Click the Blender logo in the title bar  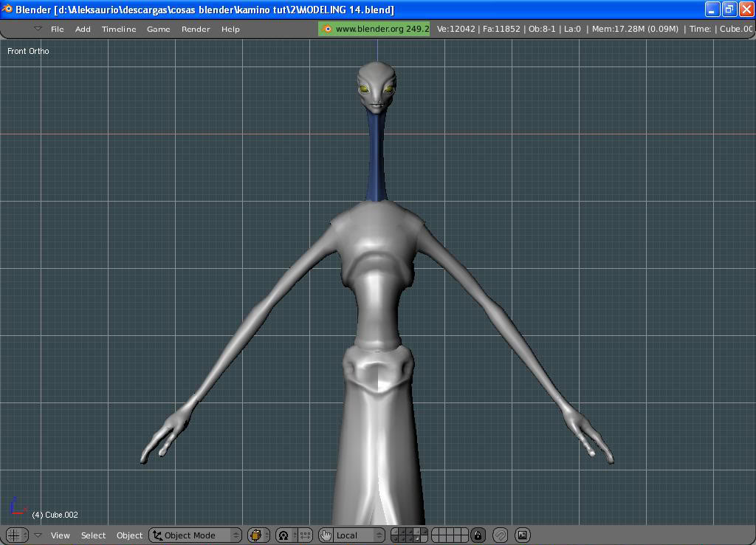pos(7,9)
